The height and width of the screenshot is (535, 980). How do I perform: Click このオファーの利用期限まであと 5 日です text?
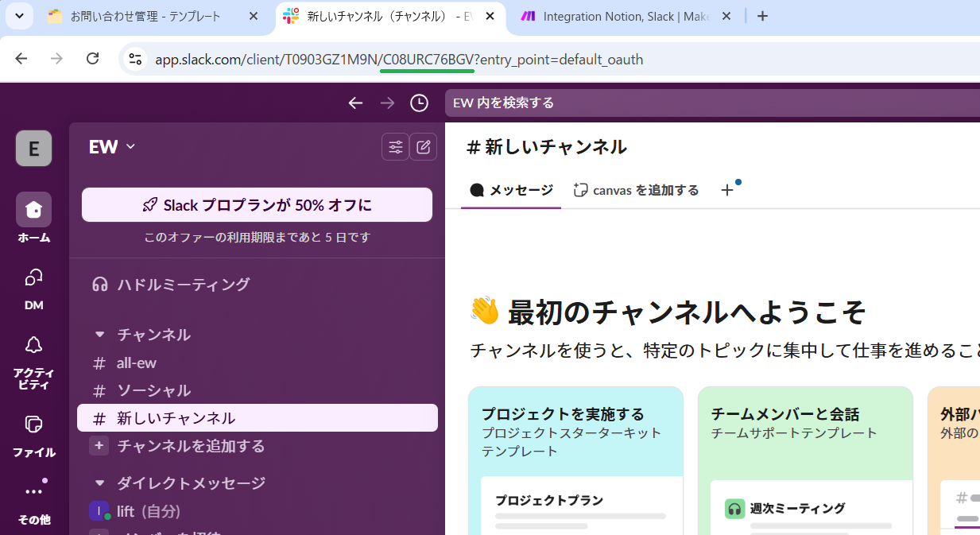tap(257, 238)
